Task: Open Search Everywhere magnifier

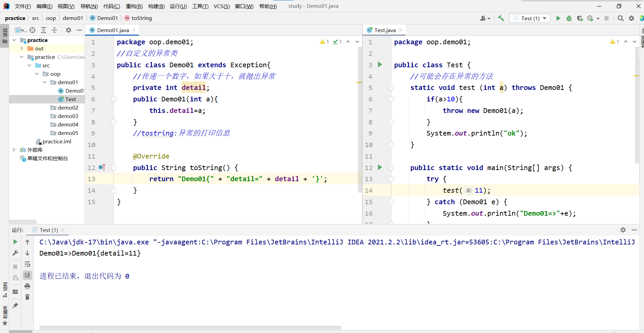Action: tap(620, 18)
